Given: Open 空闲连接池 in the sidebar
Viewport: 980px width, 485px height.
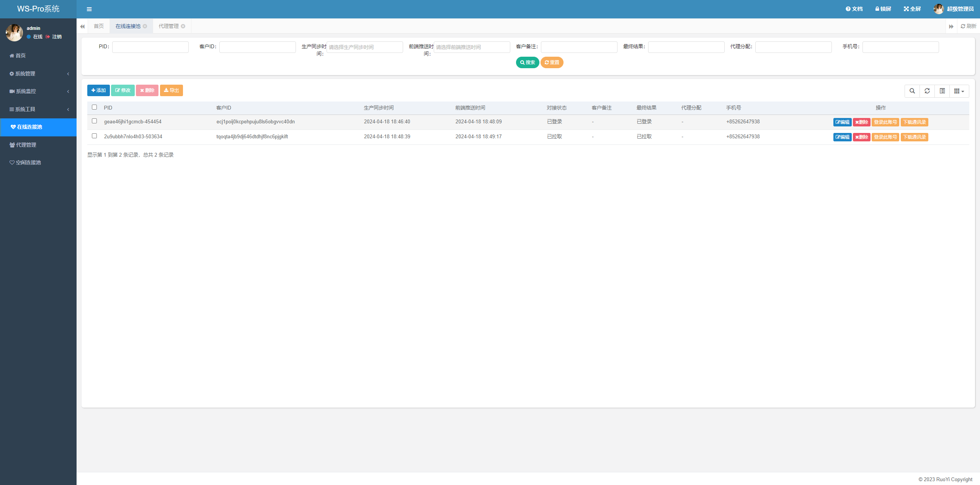Looking at the screenshot, I should click(28, 162).
